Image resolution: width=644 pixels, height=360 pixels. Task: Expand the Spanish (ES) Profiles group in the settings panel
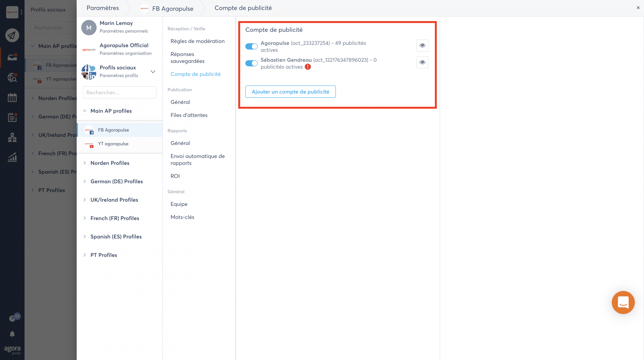point(84,237)
